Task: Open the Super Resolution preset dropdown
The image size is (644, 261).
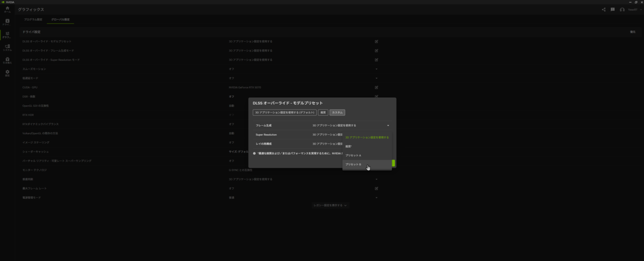Action: click(x=327, y=134)
